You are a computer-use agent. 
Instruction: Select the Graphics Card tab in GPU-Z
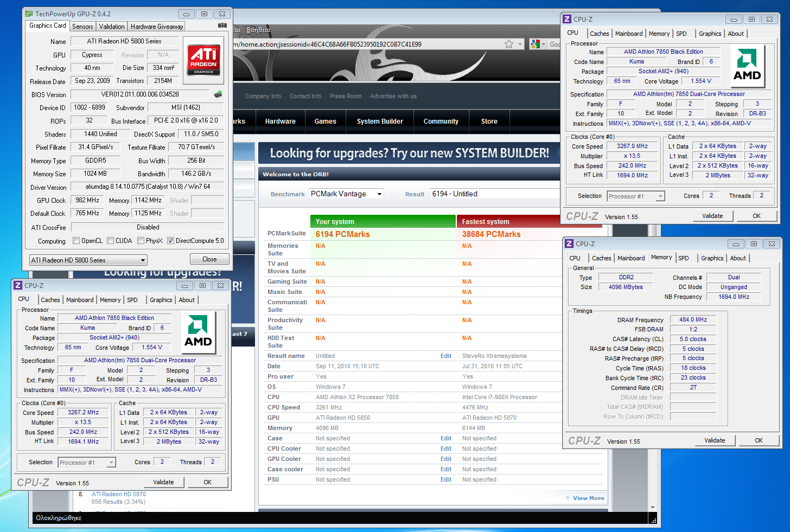click(x=48, y=25)
